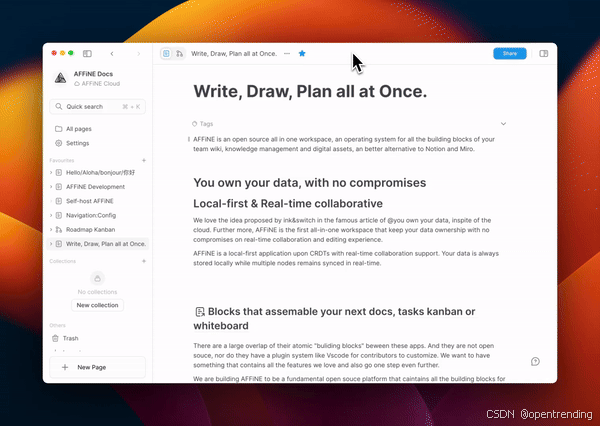This screenshot has height=426, width=600.
Task: Click the linked-doc icon before Blocks heading
Action: coord(200,312)
